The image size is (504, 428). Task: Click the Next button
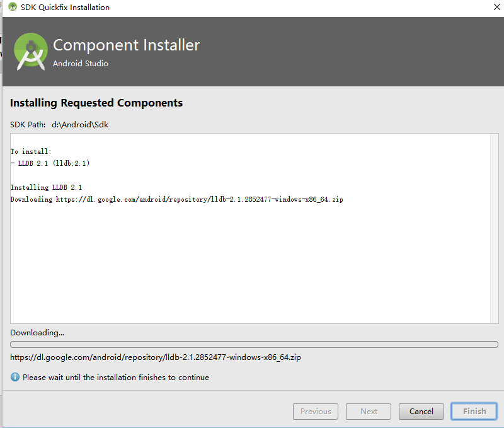click(x=369, y=411)
